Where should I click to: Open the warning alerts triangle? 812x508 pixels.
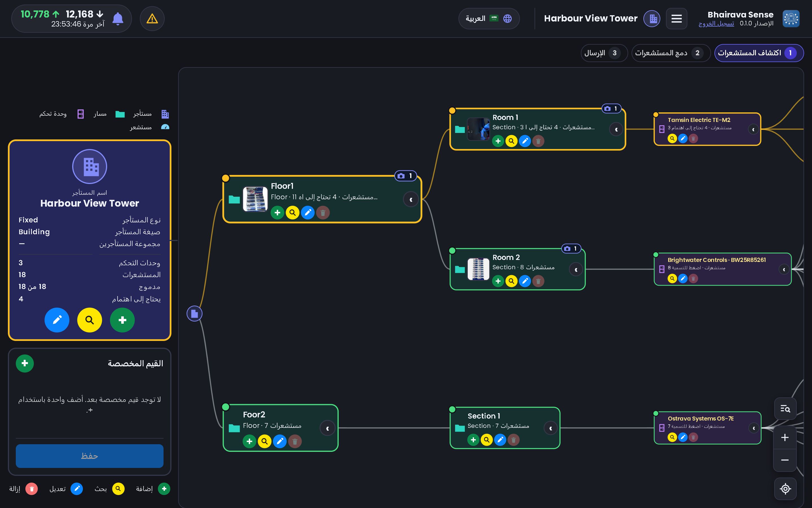pos(152,19)
